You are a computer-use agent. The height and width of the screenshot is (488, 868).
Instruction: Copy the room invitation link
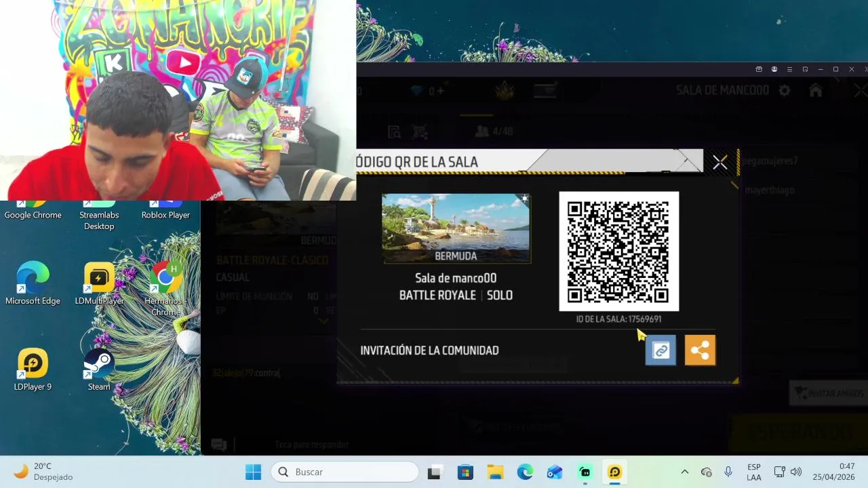(660, 350)
